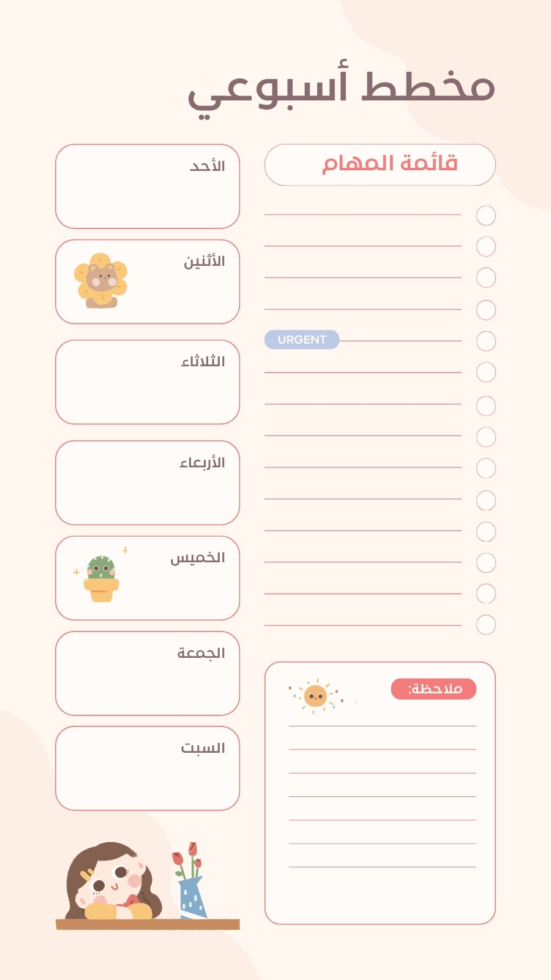Select the الخميس day label
The image size is (551, 980).
click(198, 558)
